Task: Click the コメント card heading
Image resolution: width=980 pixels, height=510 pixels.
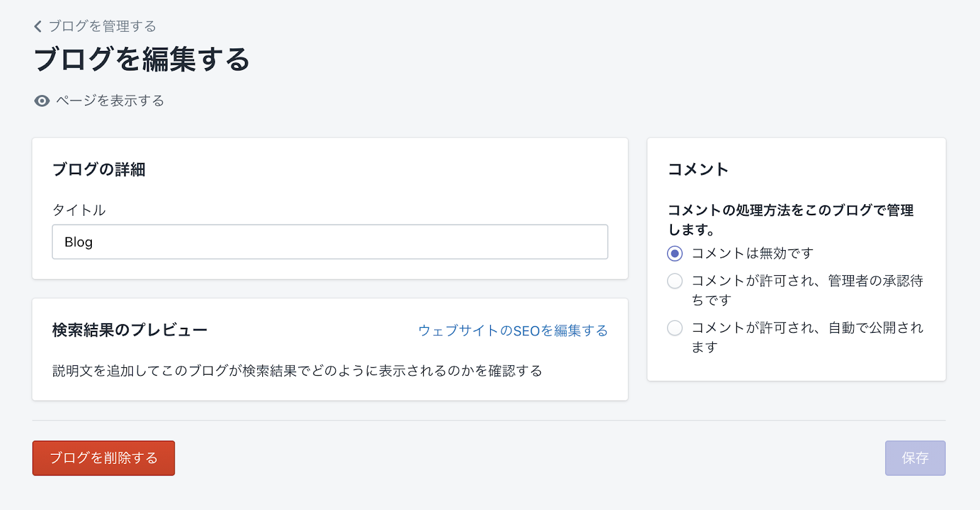Action: (698, 170)
